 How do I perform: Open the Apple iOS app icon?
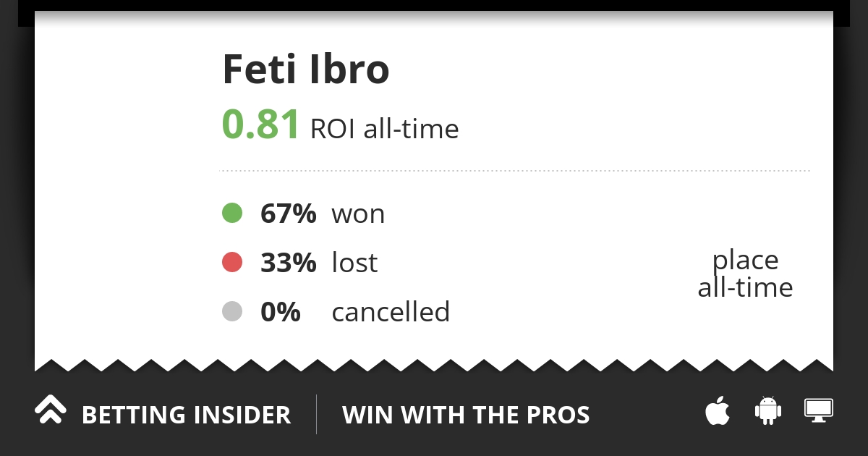[x=718, y=411]
